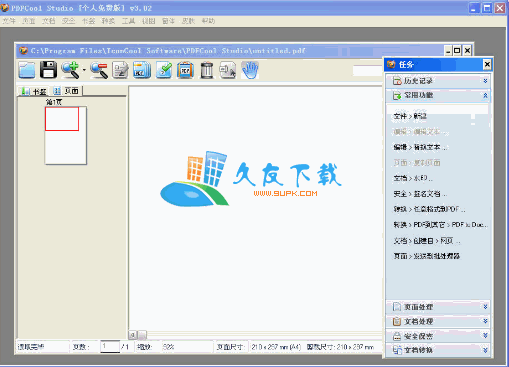Collapse the 常用功能 section in task panel

click(438, 95)
